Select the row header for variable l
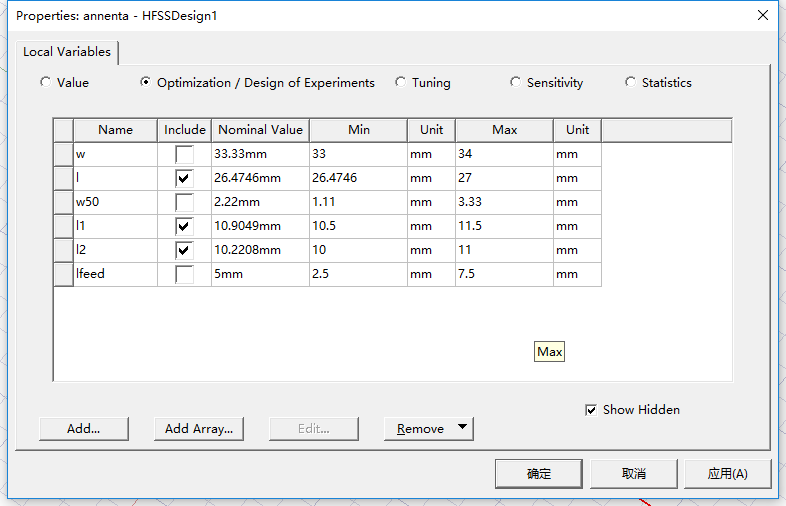 (x=63, y=178)
